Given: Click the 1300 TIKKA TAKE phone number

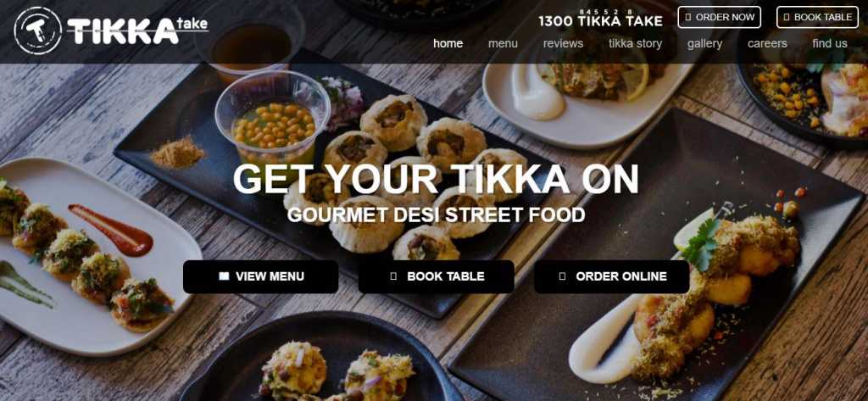Looking at the screenshot, I should [x=600, y=21].
